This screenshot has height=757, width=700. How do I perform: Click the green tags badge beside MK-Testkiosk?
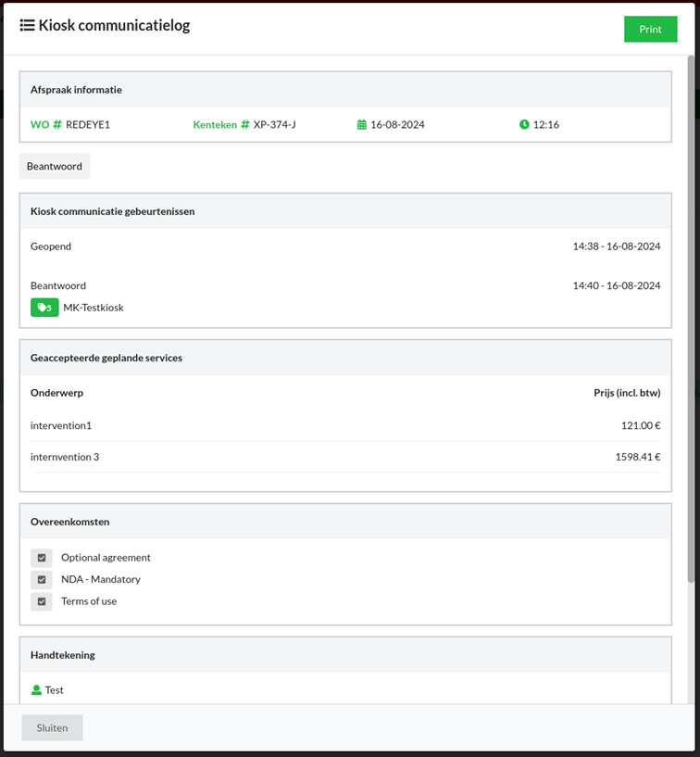pos(44,308)
